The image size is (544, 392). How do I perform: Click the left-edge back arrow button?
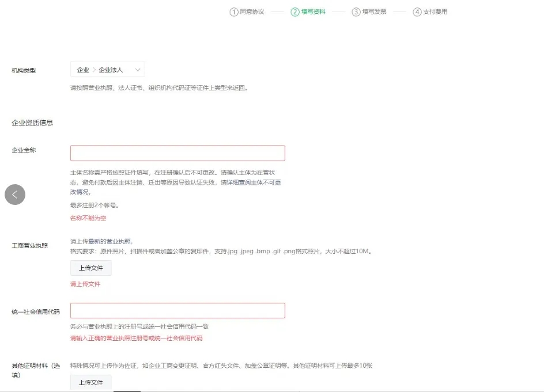coord(14,195)
